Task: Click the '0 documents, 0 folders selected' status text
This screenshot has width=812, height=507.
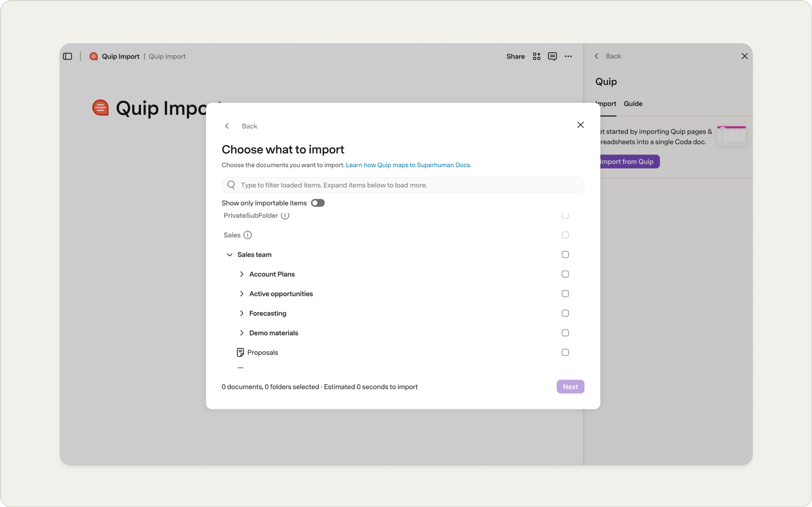Action: point(270,387)
